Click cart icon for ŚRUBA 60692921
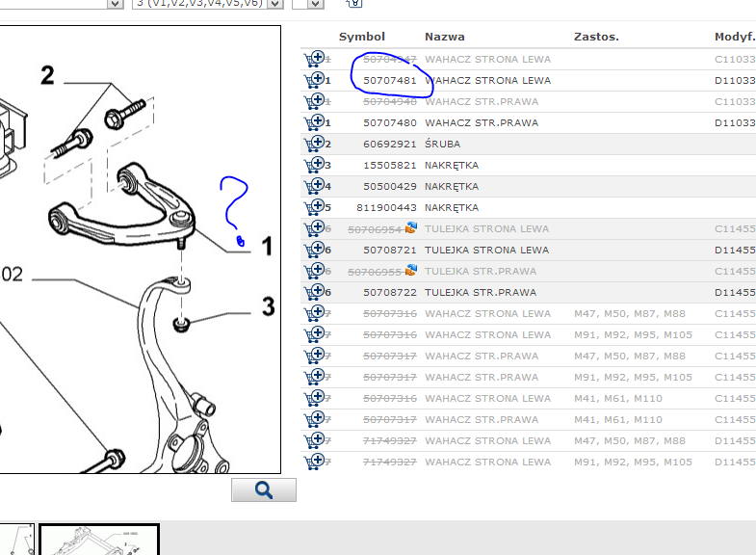The height and width of the screenshot is (555, 756). pyautogui.click(x=313, y=144)
